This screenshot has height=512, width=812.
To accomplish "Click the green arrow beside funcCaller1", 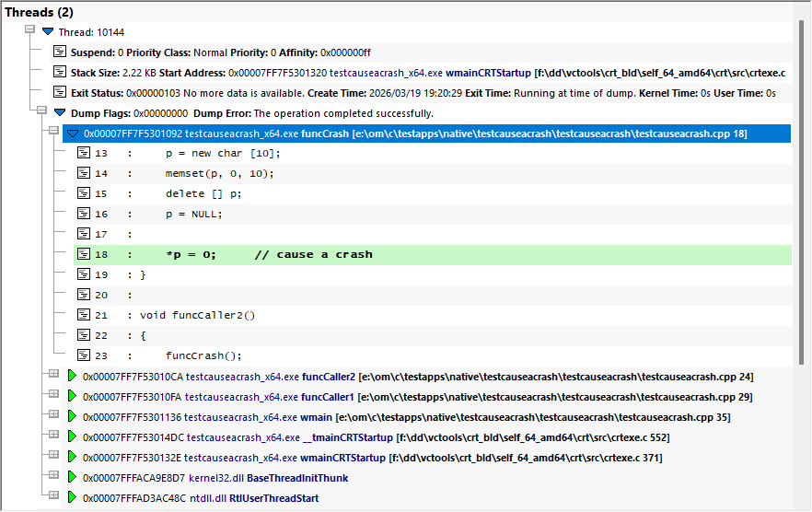I will (72, 396).
